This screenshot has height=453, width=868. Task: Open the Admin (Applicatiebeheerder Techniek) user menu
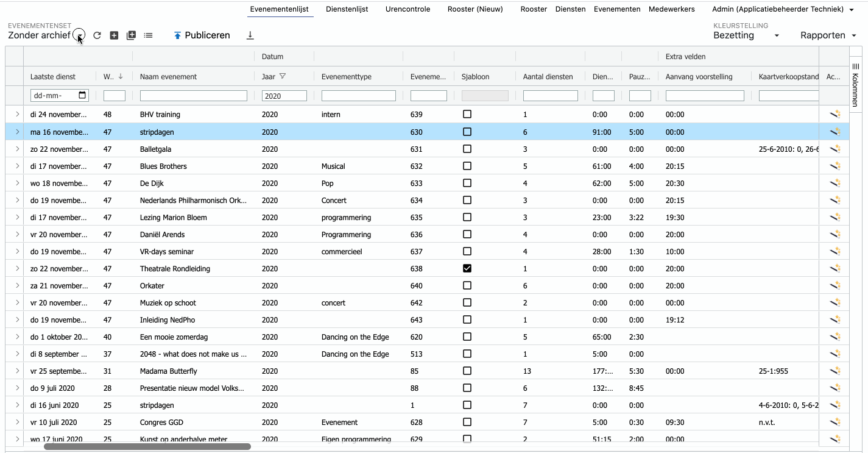[783, 9]
